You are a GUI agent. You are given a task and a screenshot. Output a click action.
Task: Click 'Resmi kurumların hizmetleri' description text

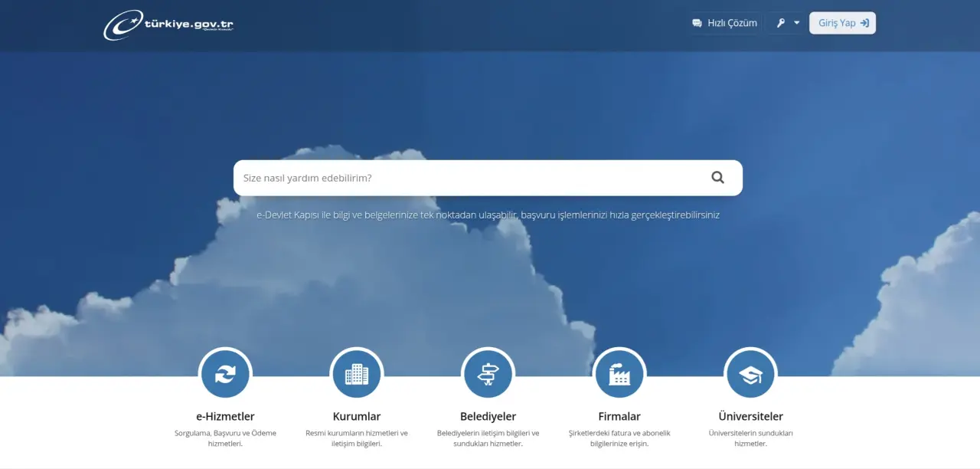357,438
